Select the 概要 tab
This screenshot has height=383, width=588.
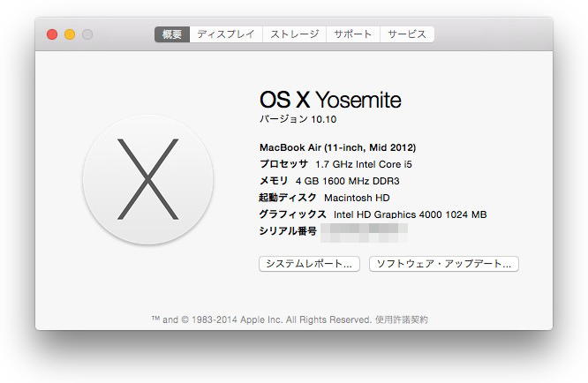tap(172, 34)
